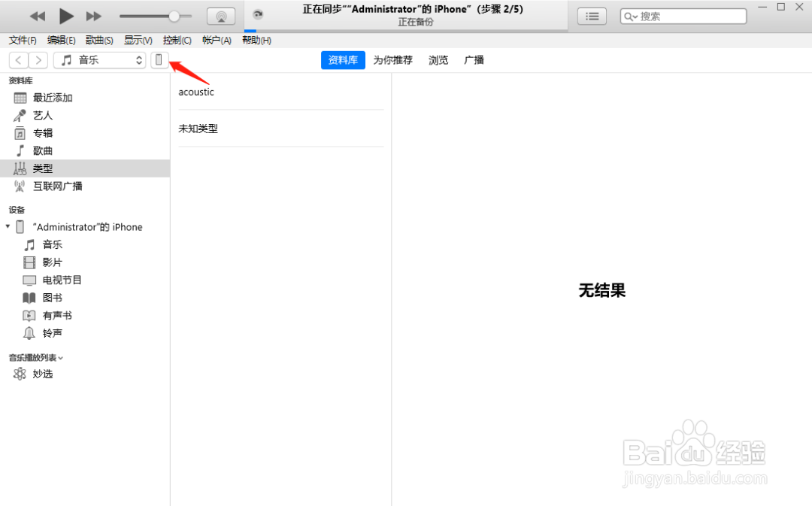Click the 类型 guitars icon
The width and height of the screenshot is (812, 506).
tap(20, 168)
